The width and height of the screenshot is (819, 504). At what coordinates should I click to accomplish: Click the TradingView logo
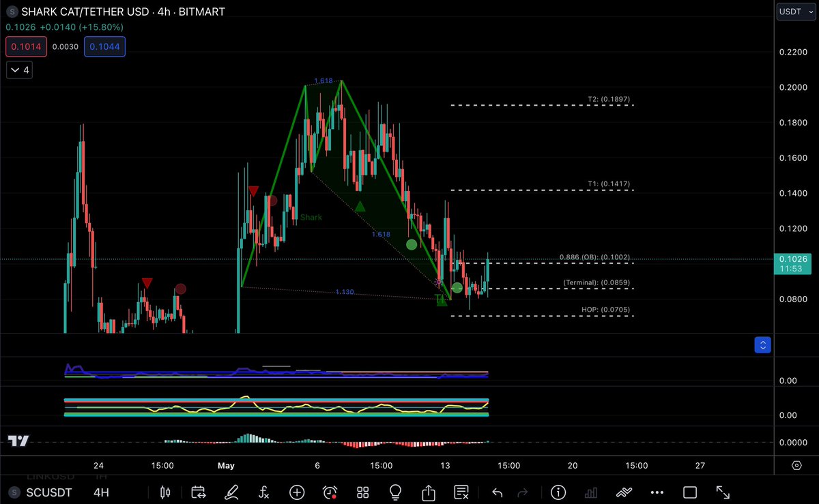[x=18, y=441]
